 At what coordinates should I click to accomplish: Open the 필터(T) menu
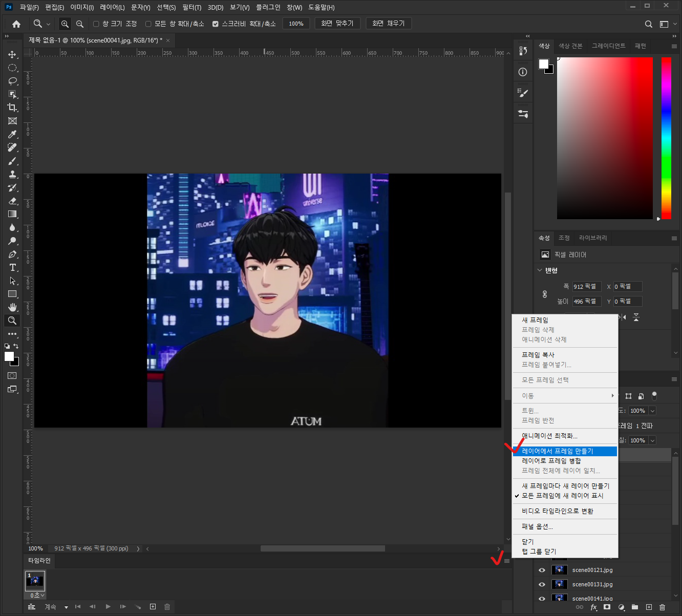[191, 7]
